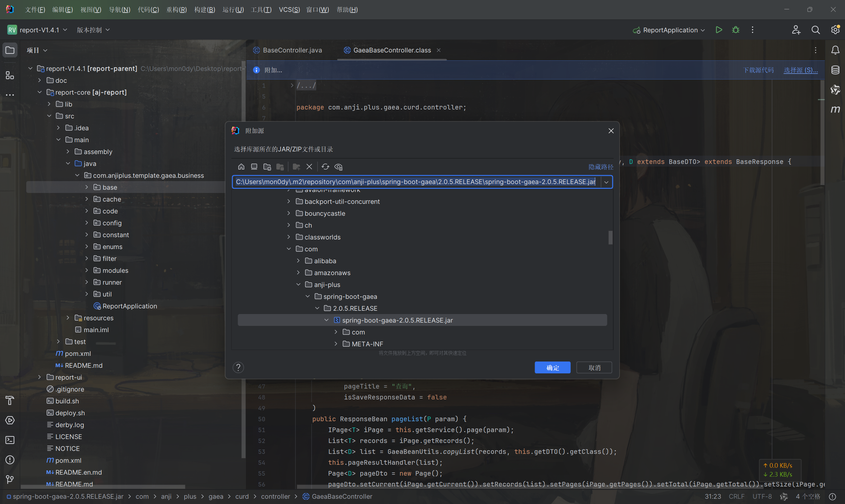845x504 pixels.
Task: Open the Structure tool window icon
Action: pos(10,76)
